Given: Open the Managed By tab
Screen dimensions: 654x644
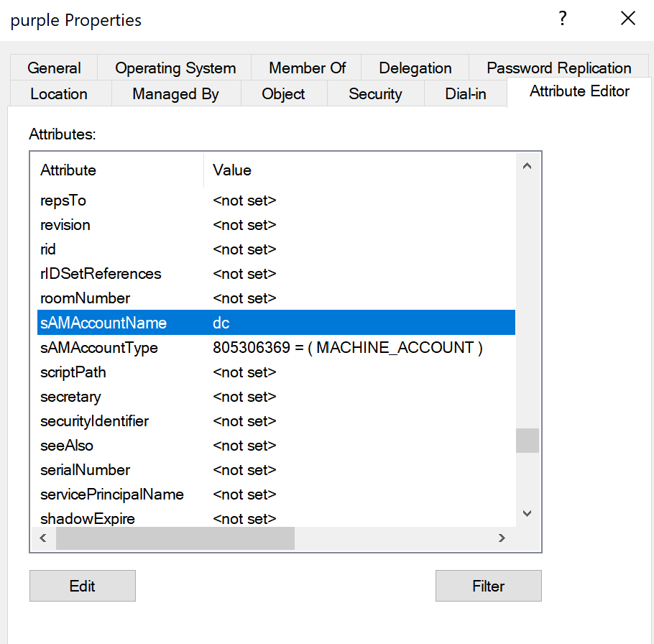Looking at the screenshot, I should tap(175, 94).
